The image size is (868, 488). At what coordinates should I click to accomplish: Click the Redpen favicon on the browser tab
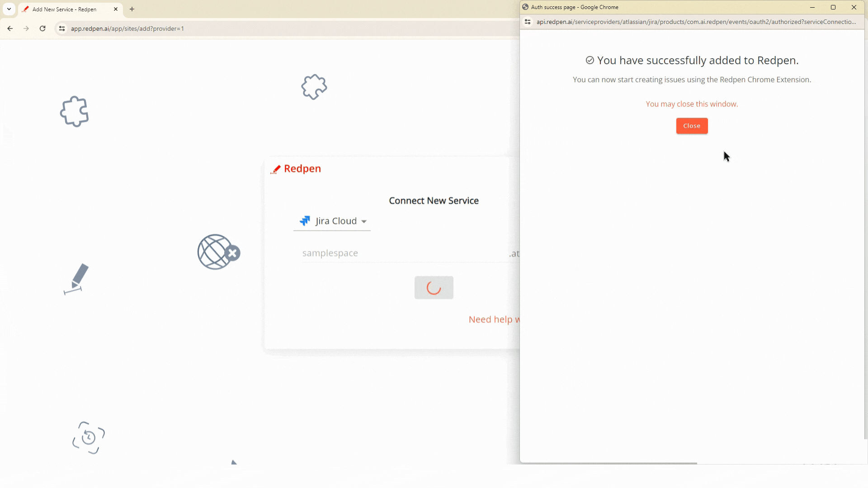(x=26, y=9)
